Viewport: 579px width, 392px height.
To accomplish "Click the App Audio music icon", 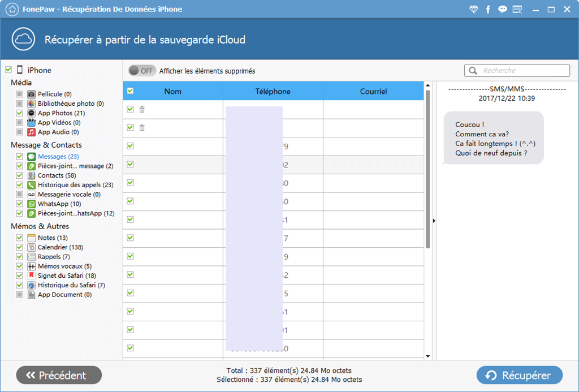I will [x=32, y=132].
